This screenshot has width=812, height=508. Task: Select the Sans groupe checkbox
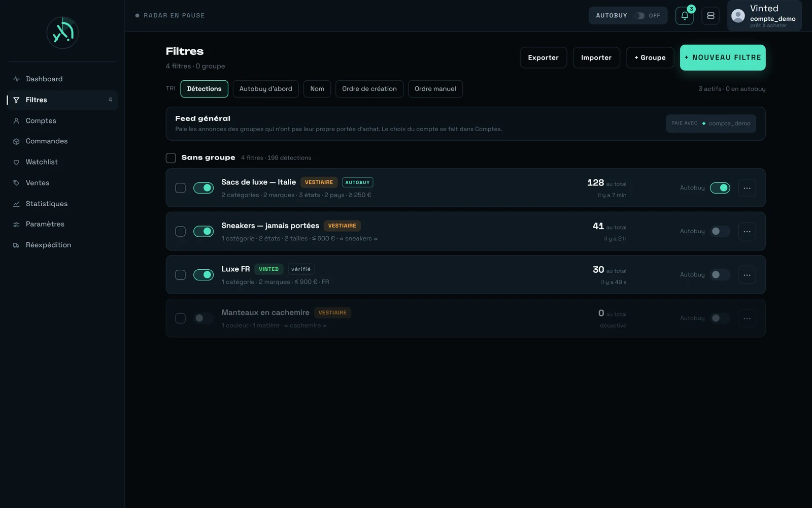171,158
